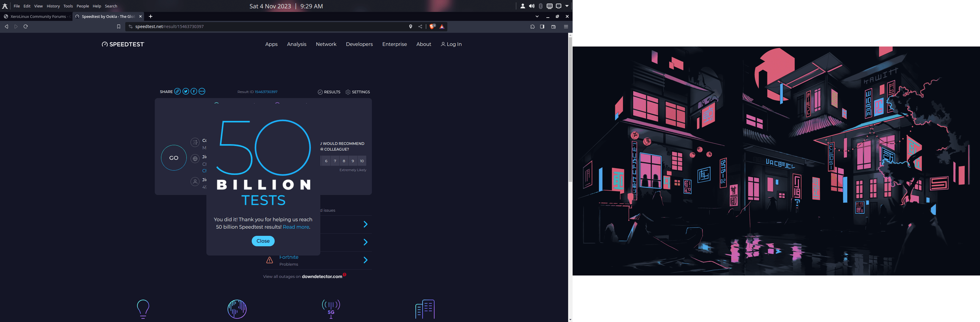The width and height of the screenshot is (980, 322).
Task: Select rating 10 on recommend scale
Action: click(362, 161)
